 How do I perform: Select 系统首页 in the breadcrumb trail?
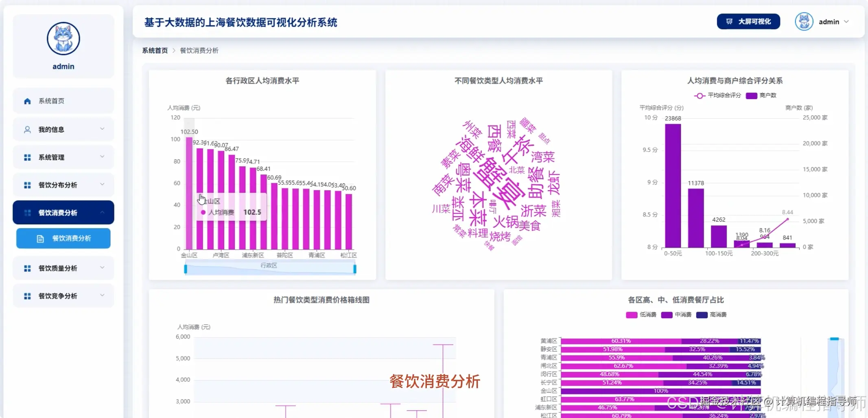pyautogui.click(x=154, y=50)
